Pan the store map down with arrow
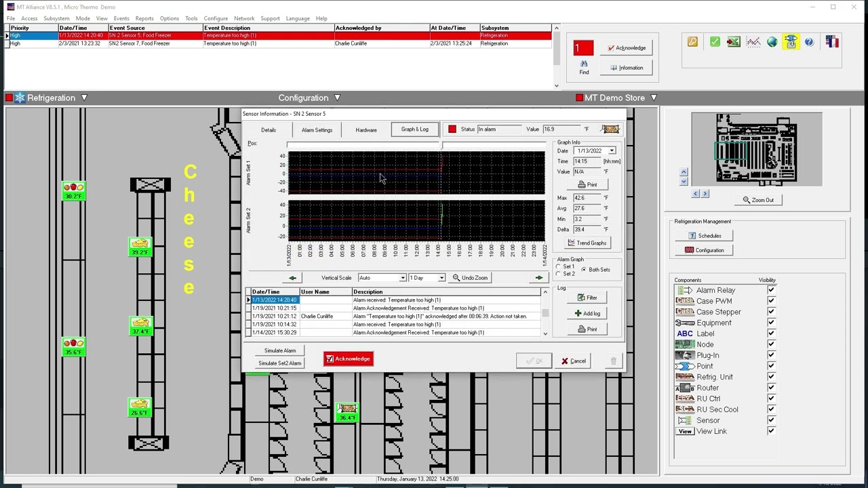868x488 pixels. tap(684, 182)
